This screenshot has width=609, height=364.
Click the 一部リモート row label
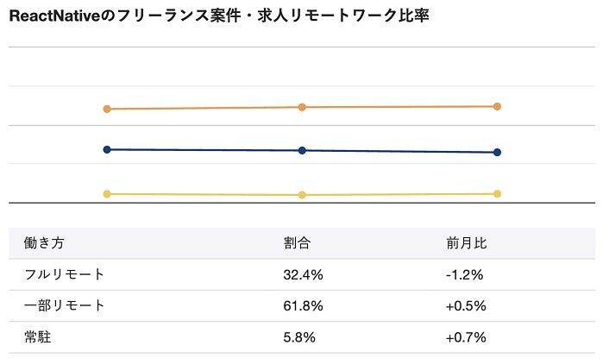pyautogui.click(x=64, y=305)
